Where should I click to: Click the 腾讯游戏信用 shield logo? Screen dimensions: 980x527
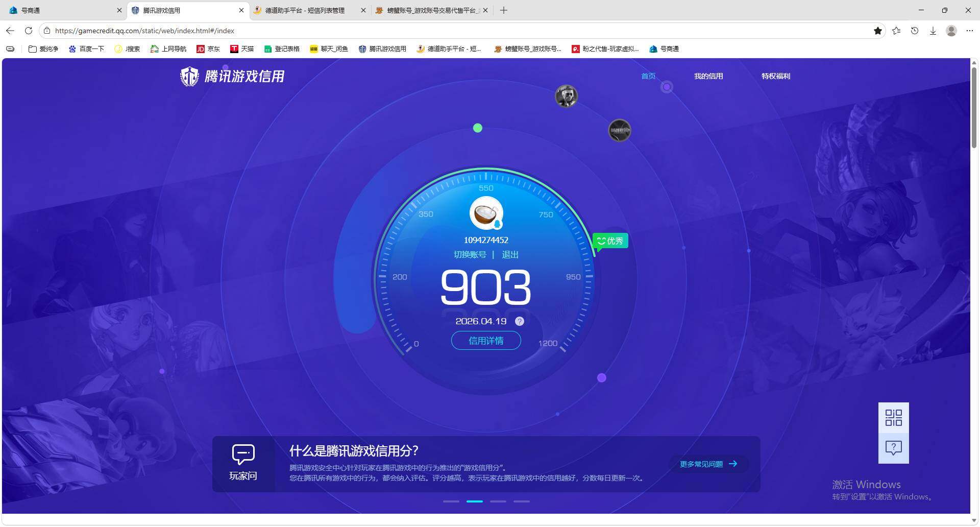click(x=189, y=76)
